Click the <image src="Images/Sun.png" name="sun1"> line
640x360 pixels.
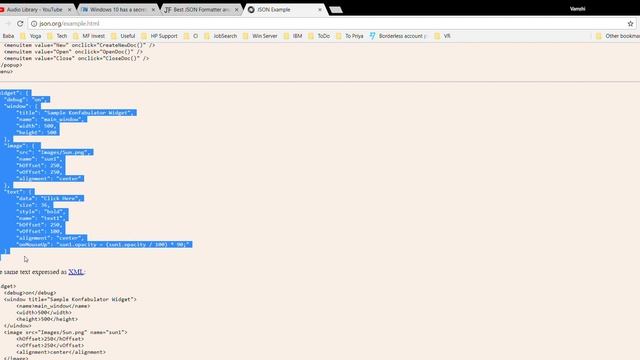pyautogui.click(x=65, y=333)
